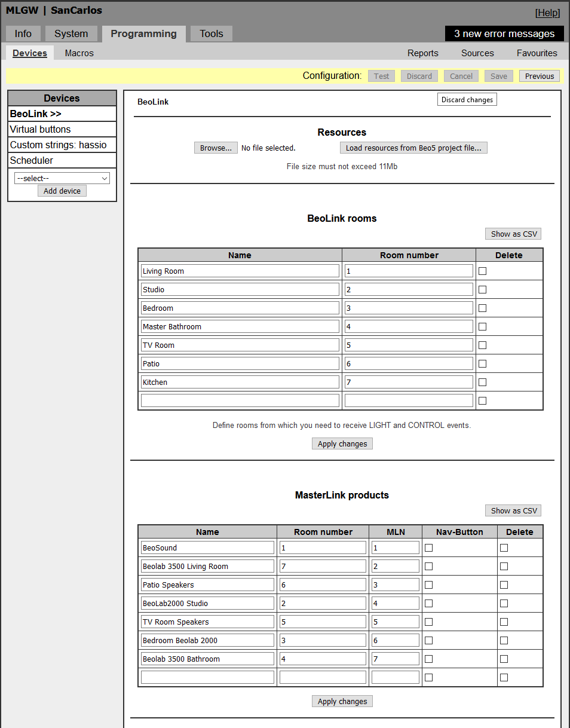
Task: Click the Help link
Action: coord(547,13)
